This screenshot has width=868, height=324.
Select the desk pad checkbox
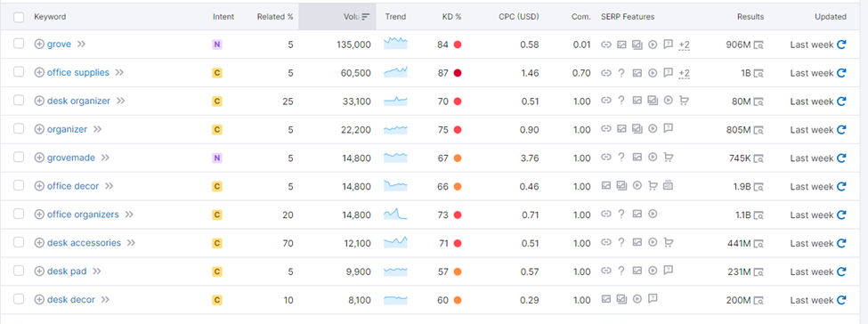tap(19, 271)
